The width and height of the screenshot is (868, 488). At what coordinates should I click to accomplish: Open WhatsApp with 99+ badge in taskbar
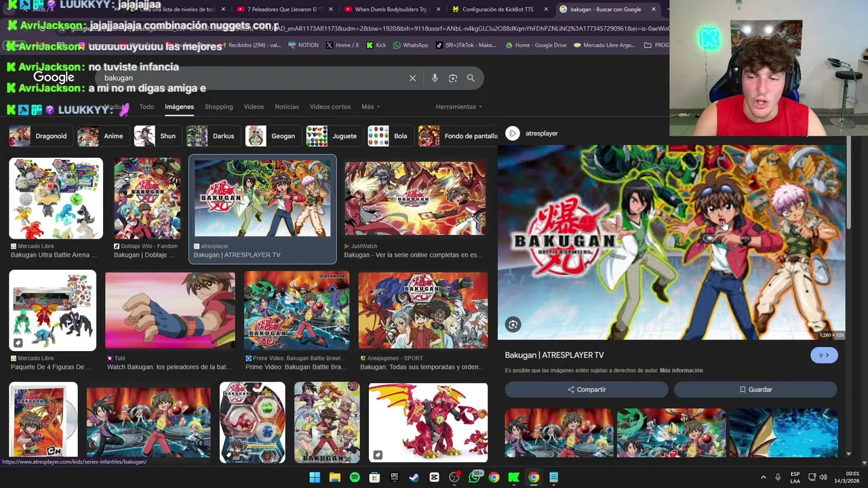(474, 477)
